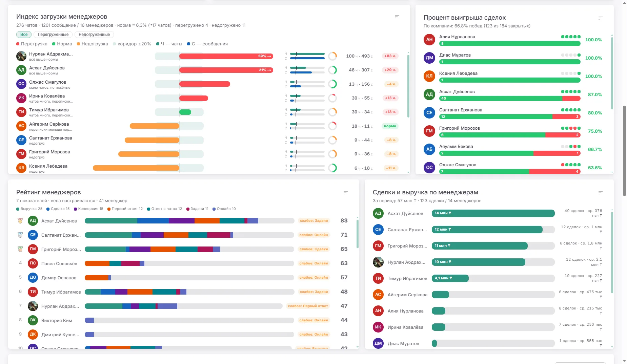Click the АН avatar for Алия Нурланова in win rate

point(429,40)
